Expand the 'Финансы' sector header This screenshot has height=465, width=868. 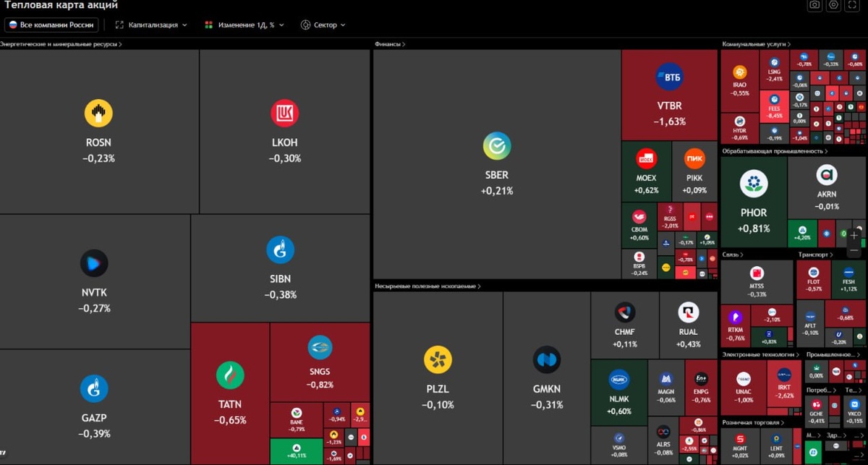click(x=390, y=44)
